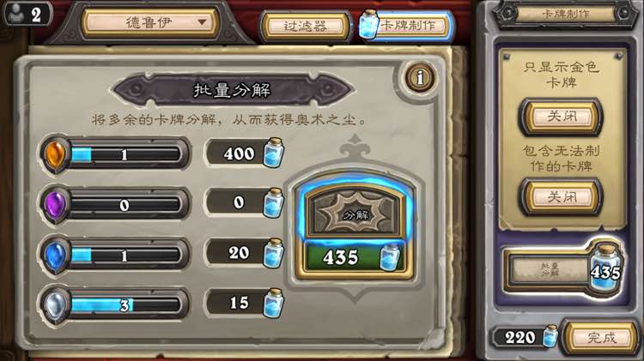Click the purple epic gem icon
Viewport: 644px width, 361px height.
click(x=56, y=205)
